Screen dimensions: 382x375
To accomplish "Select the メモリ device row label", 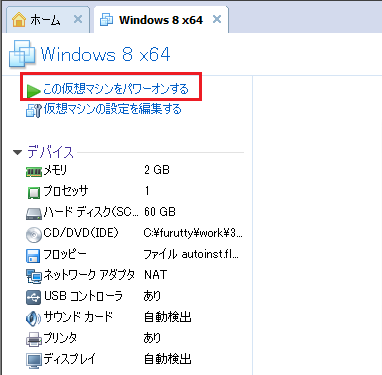I will point(55,170).
